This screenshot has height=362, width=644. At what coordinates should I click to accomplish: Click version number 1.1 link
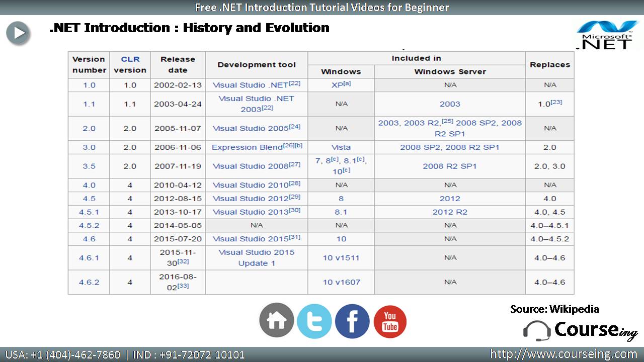tap(89, 104)
